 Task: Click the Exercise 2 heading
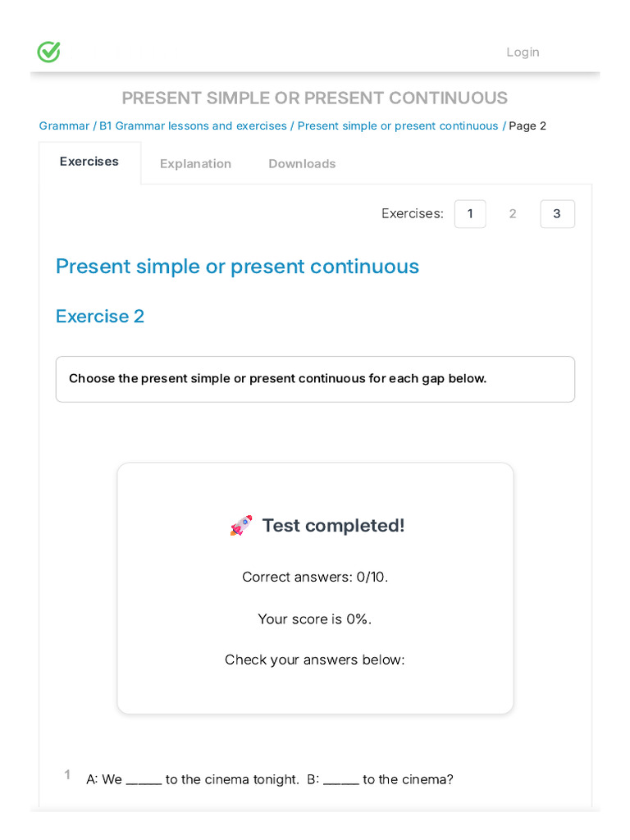pos(100,317)
